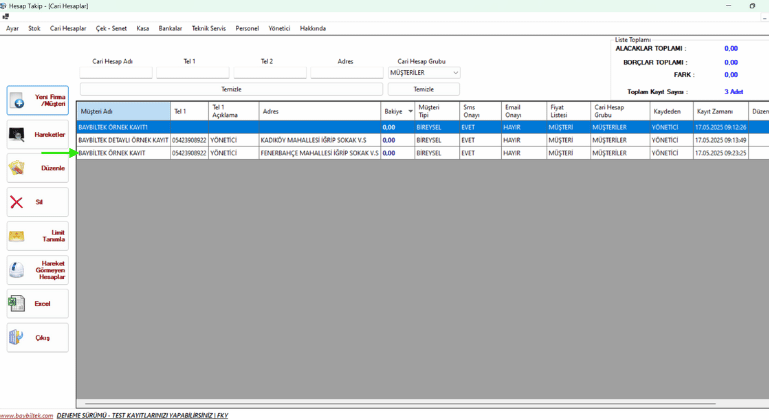Click the Bakiye column sort arrow

(410, 111)
